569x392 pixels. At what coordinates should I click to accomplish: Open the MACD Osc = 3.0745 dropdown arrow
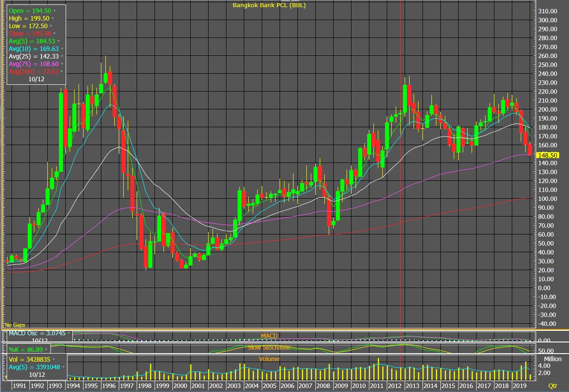[68, 333]
